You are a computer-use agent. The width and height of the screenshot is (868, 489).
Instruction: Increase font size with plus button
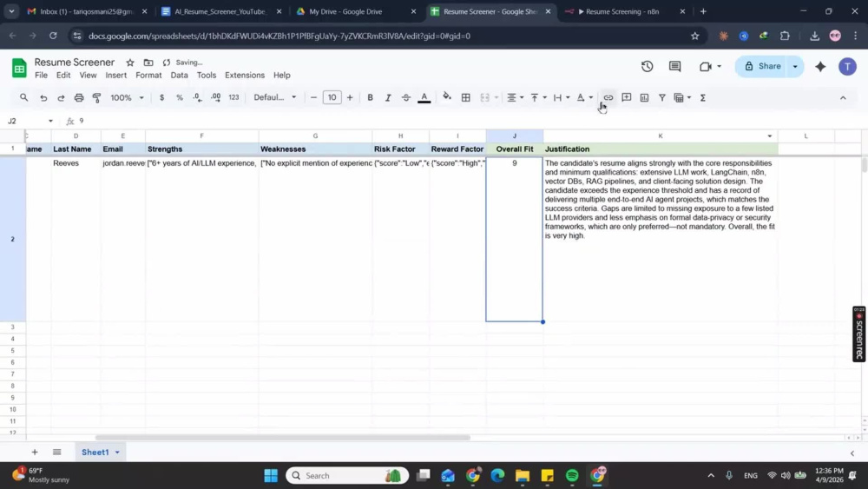(x=350, y=97)
